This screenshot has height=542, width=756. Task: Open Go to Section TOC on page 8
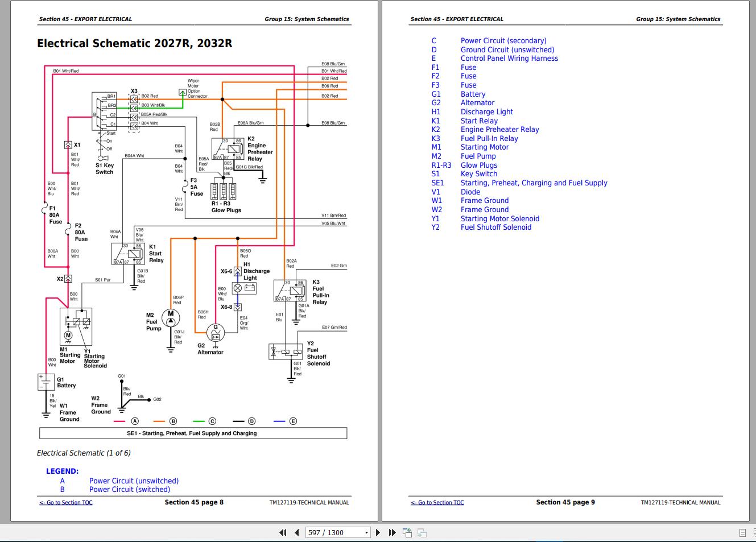click(66, 503)
